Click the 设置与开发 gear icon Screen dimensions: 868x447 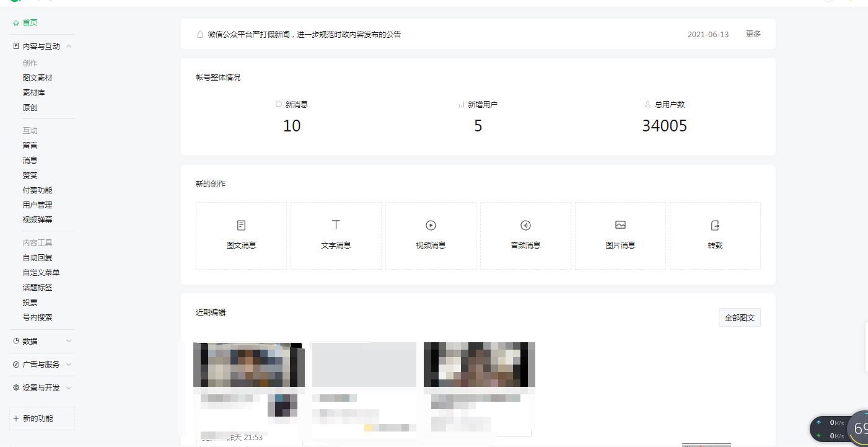coord(16,388)
